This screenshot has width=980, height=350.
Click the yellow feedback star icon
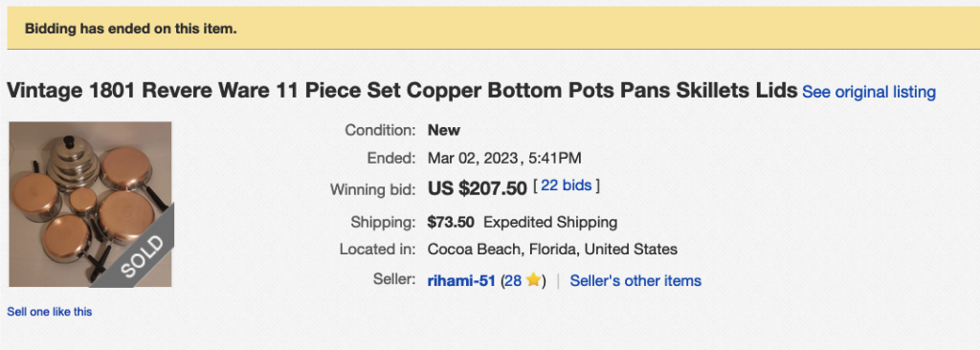(x=533, y=280)
